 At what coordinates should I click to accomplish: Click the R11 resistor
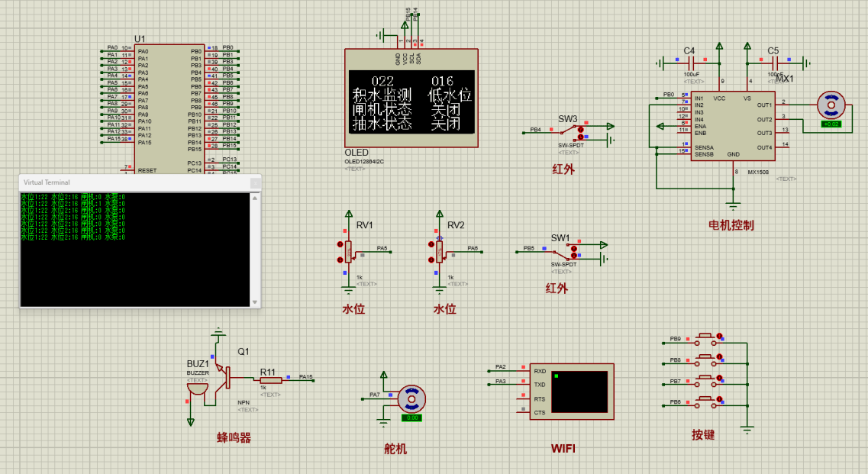coord(270,380)
